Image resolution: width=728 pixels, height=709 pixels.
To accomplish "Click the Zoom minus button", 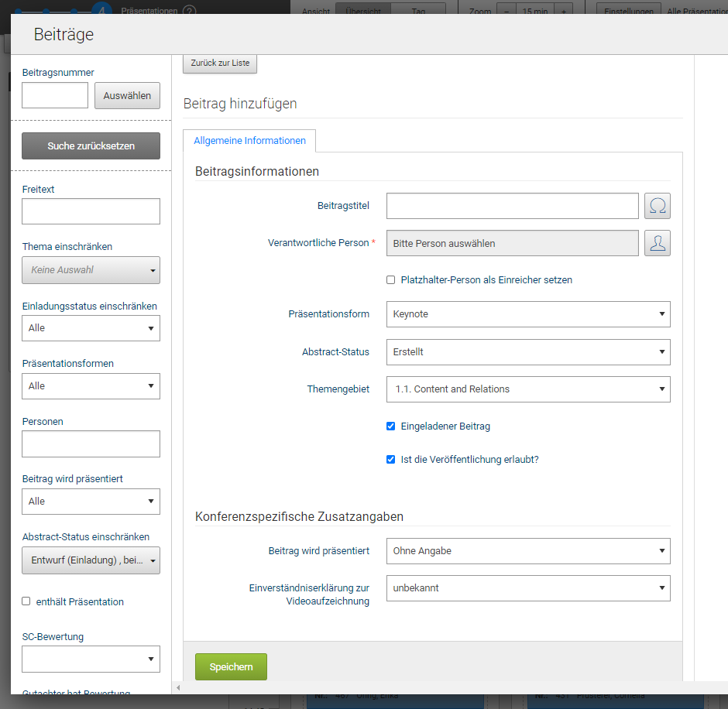I will [x=506, y=12].
